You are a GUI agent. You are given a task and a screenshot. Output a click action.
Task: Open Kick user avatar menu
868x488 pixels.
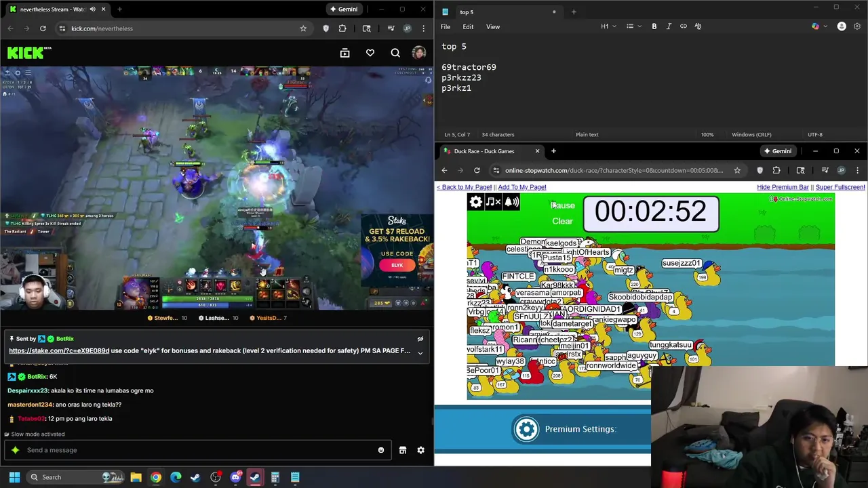point(418,53)
